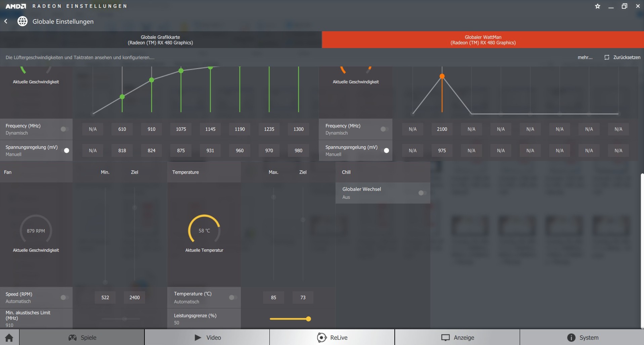Open the Spiele tab
Screen dimensions: 644x345
coord(82,337)
